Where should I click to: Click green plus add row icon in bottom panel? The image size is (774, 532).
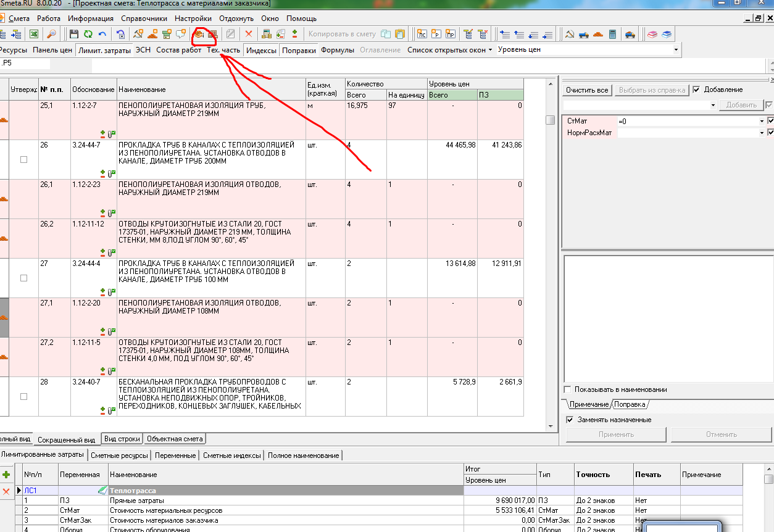click(7, 475)
